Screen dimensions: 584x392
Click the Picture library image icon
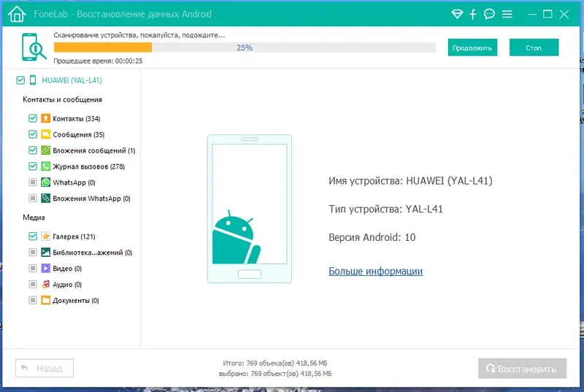(45, 253)
